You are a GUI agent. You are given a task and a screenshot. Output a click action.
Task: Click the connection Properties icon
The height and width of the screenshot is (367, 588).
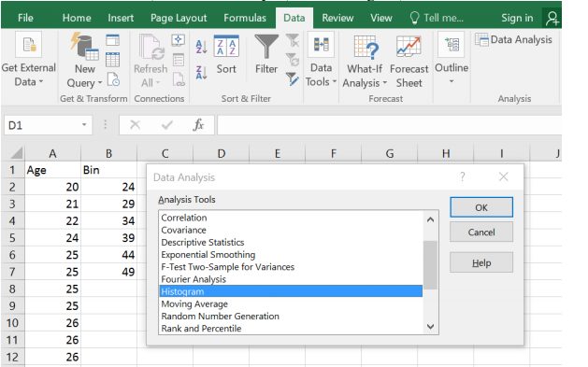click(179, 60)
